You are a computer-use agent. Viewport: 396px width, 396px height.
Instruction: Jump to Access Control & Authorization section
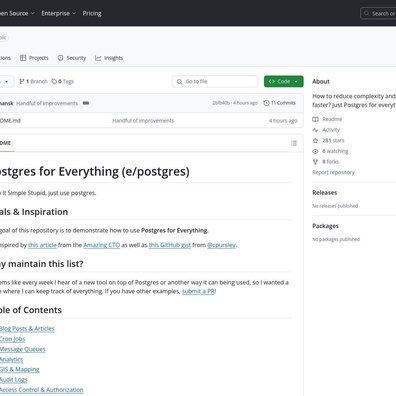point(42,390)
